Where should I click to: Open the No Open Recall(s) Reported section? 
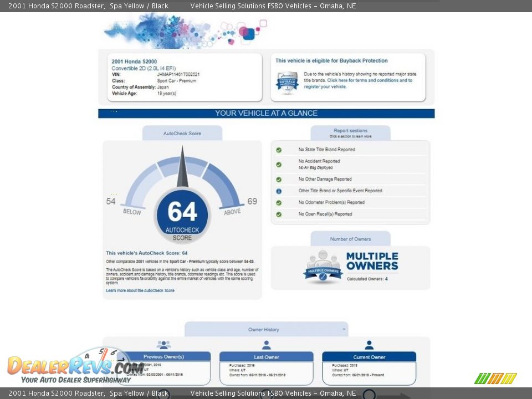[325, 214]
